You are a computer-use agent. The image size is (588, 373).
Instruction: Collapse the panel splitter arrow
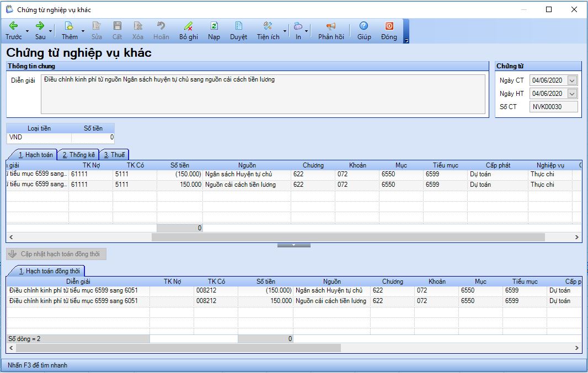[293, 245]
